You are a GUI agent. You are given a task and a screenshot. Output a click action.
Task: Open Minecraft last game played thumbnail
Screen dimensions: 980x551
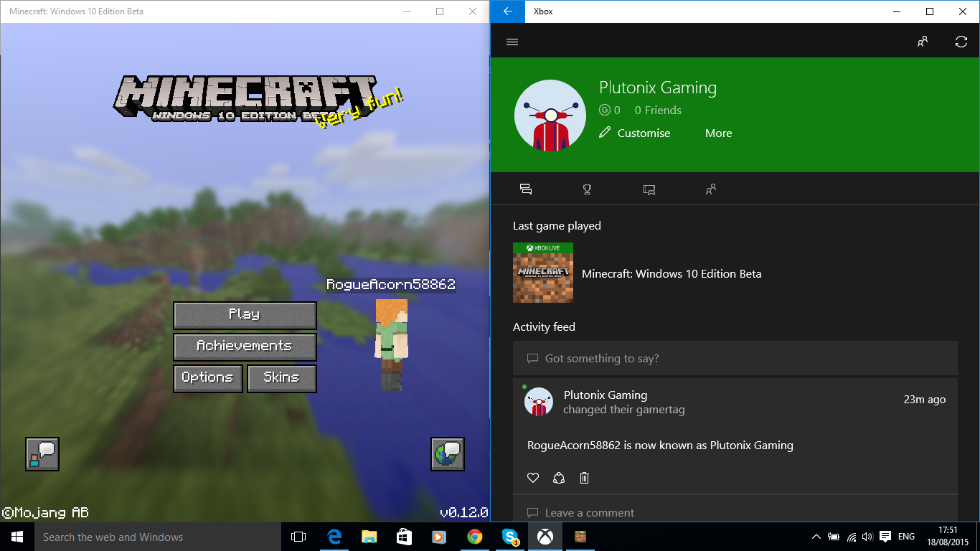[543, 273]
